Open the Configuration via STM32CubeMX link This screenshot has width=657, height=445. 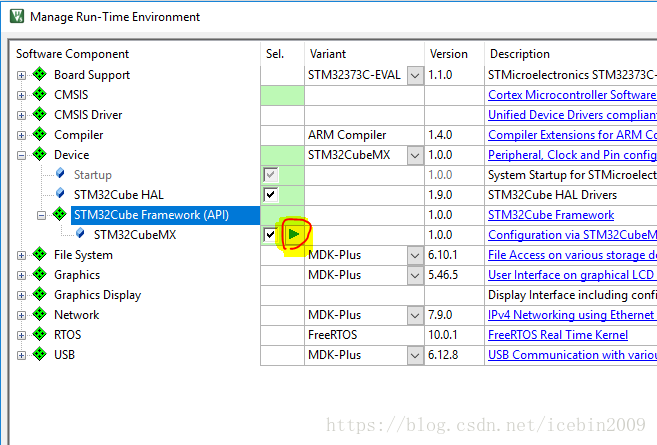point(572,235)
